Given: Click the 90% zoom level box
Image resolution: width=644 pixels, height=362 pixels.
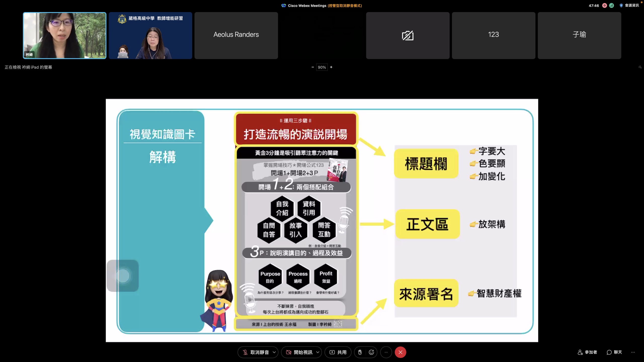Looking at the screenshot, I should click(x=322, y=67).
